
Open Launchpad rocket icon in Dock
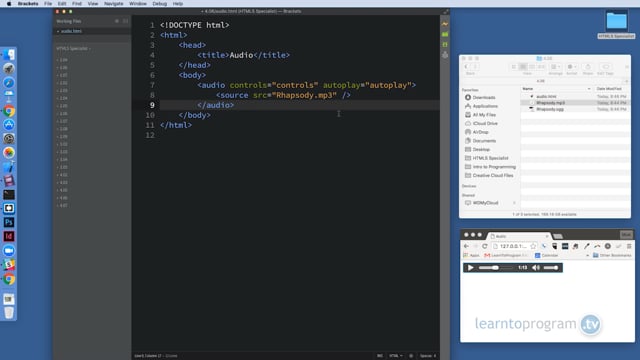(x=9, y=69)
